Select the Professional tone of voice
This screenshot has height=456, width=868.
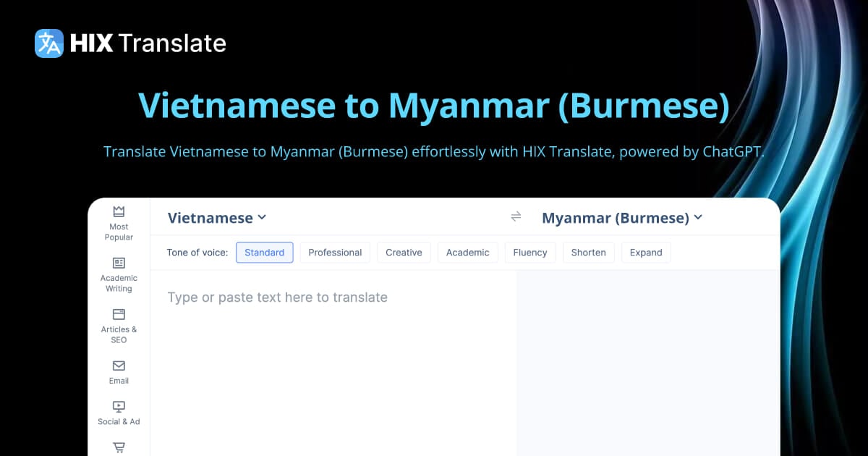tap(335, 252)
